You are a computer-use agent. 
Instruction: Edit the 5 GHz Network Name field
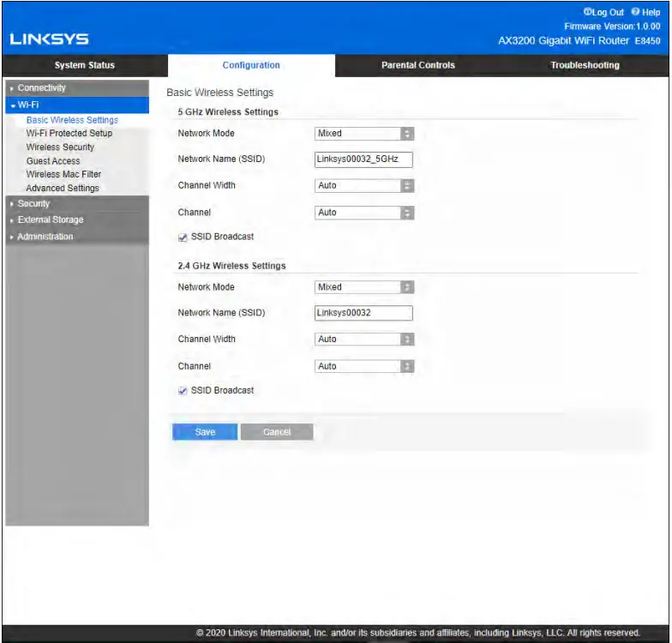(363, 159)
